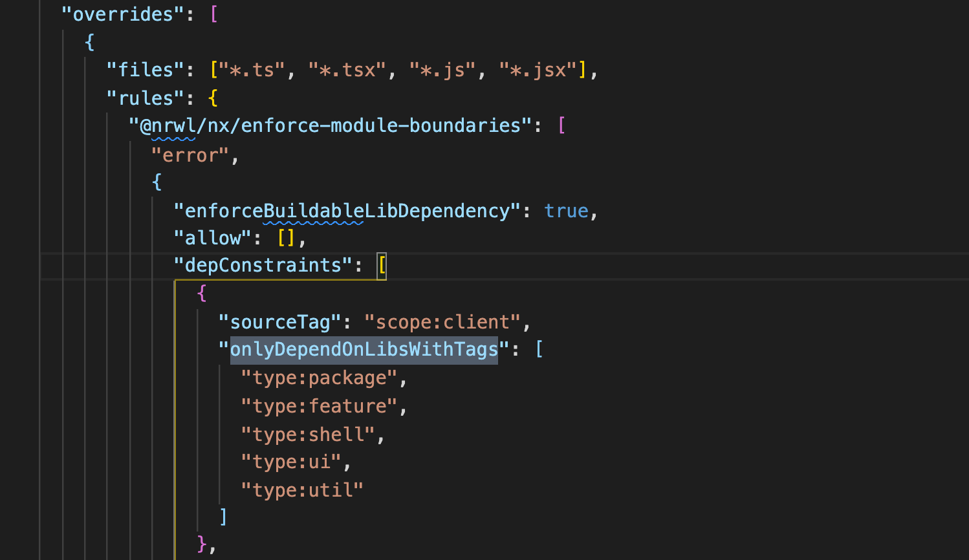The height and width of the screenshot is (560, 969).
Task: Click the highlighted bracket after "depConstraints"
Action: (382, 265)
